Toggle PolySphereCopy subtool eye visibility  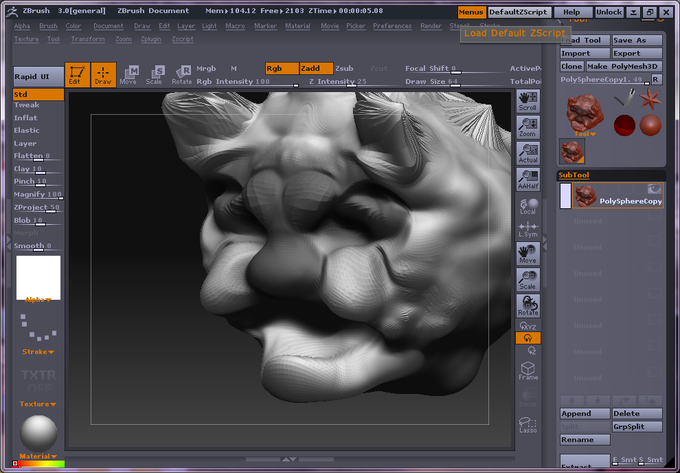[x=654, y=189]
